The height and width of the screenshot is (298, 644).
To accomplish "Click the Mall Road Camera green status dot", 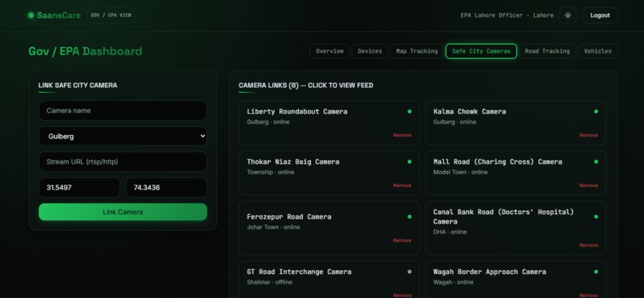I will (x=595, y=161).
